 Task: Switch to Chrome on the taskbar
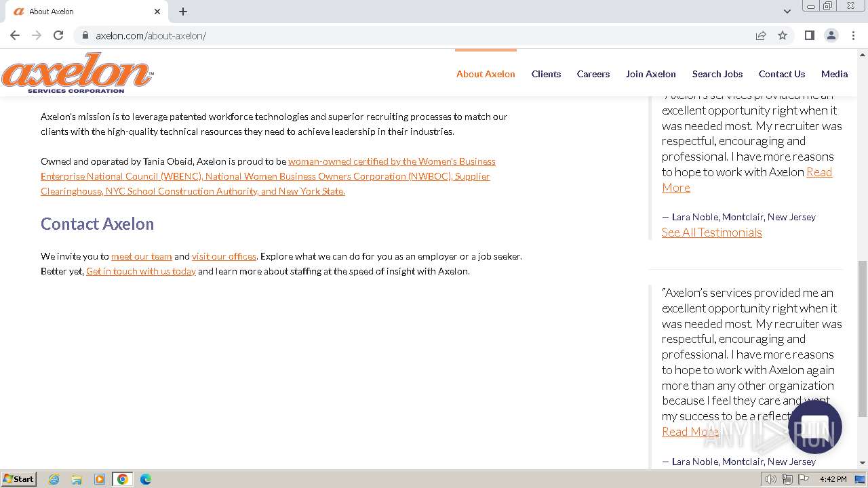pos(123,479)
